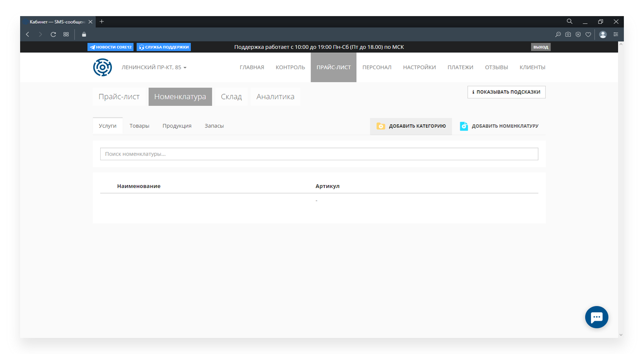Open the Прайс-лист main menu
The width and height of the screenshot is (644, 354).
pyautogui.click(x=334, y=67)
